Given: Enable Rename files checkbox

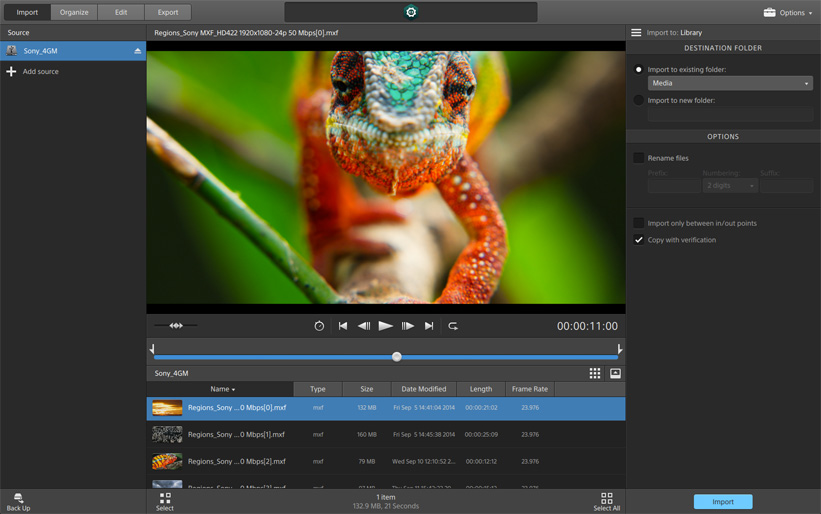Looking at the screenshot, I should click(x=639, y=158).
